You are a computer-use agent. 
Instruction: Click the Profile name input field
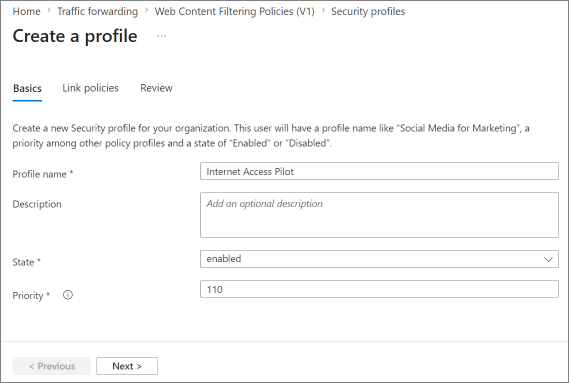coord(379,171)
